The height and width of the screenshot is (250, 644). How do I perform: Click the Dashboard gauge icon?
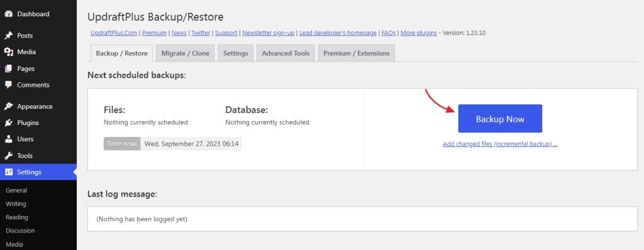pyautogui.click(x=9, y=14)
